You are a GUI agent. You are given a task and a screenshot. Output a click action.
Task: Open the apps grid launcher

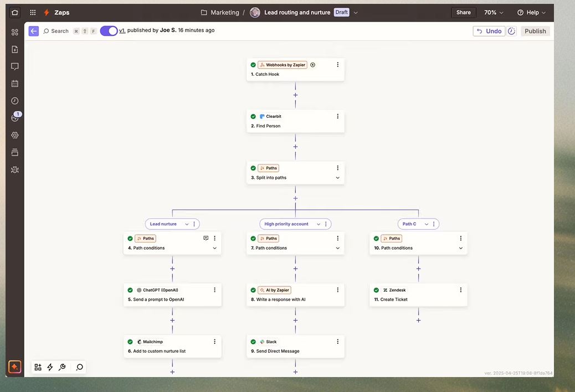coord(33,12)
